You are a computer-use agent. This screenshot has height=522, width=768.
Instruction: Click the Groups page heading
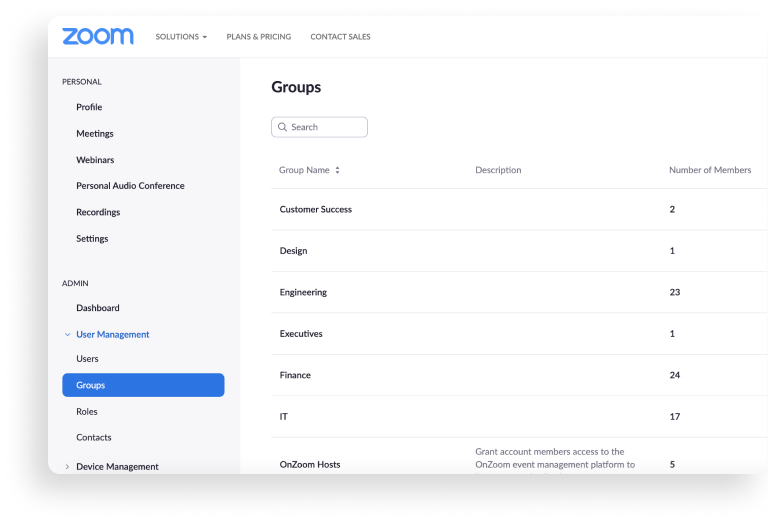coord(296,87)
